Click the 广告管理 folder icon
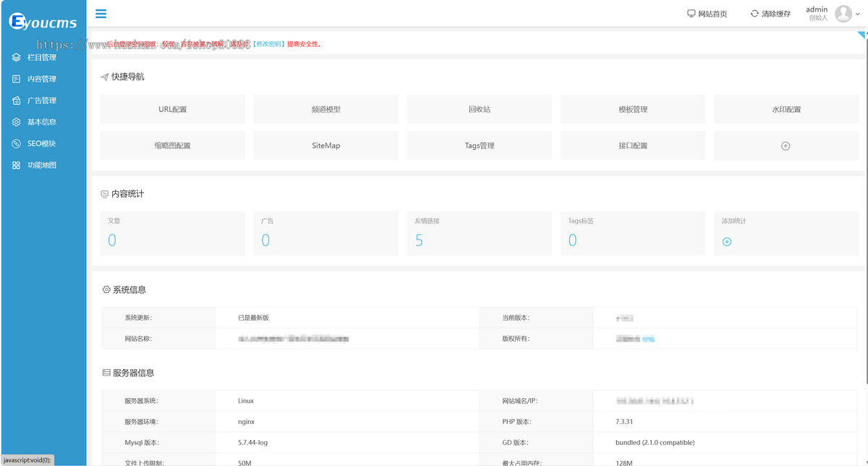Screen dimensions: 868x466 tap(17, 101)
